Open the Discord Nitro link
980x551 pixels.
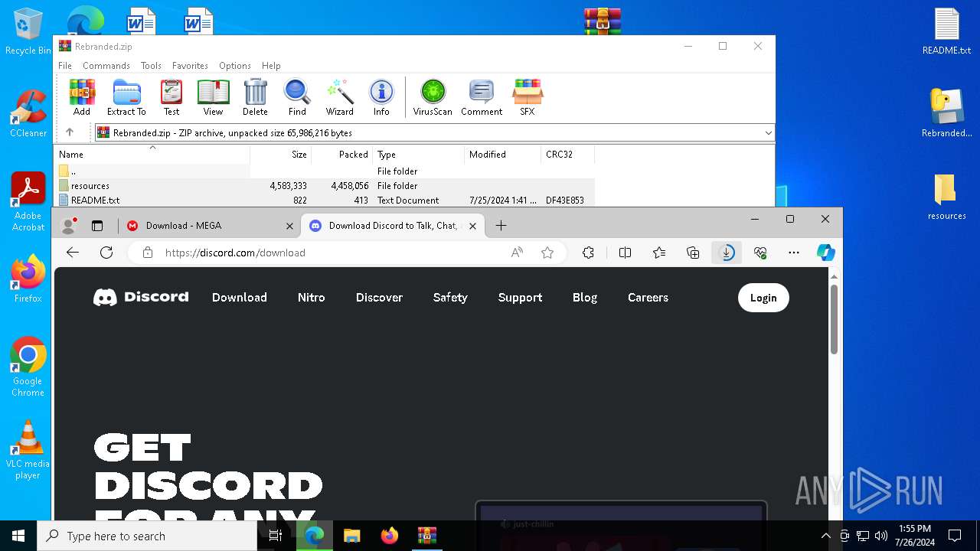(x=311, y=298)
